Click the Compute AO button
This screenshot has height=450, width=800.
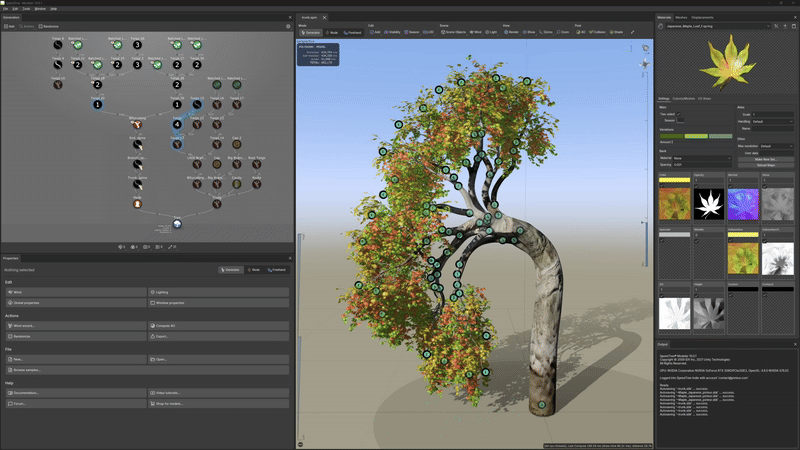point(220,326)
